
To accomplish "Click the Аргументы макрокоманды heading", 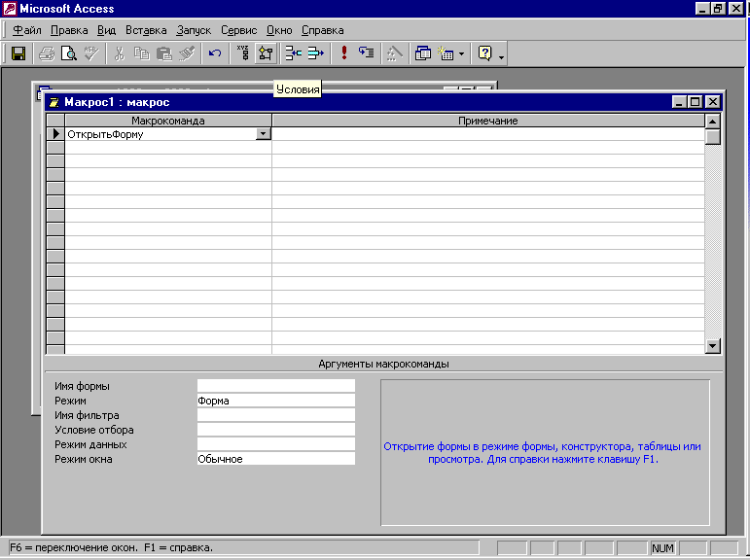I will 383,364.
